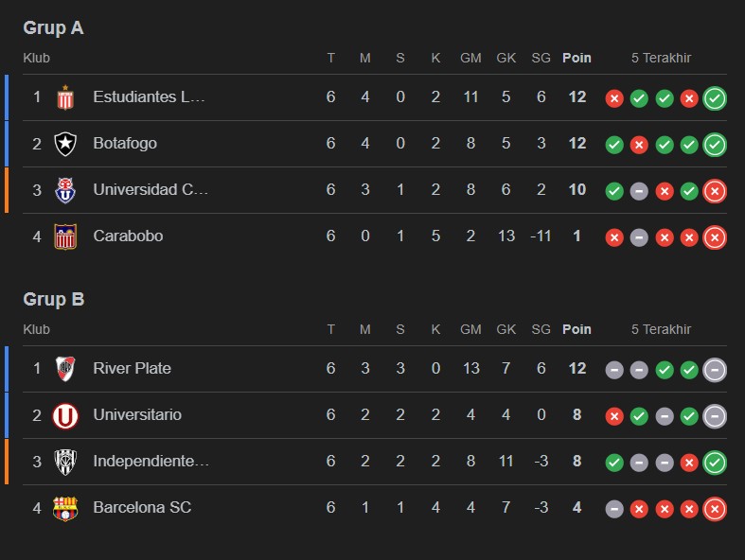Viewport: 745px width, 560px height.
Task: Click Botafogo's latest win result circle
Action: pos(715,144)
